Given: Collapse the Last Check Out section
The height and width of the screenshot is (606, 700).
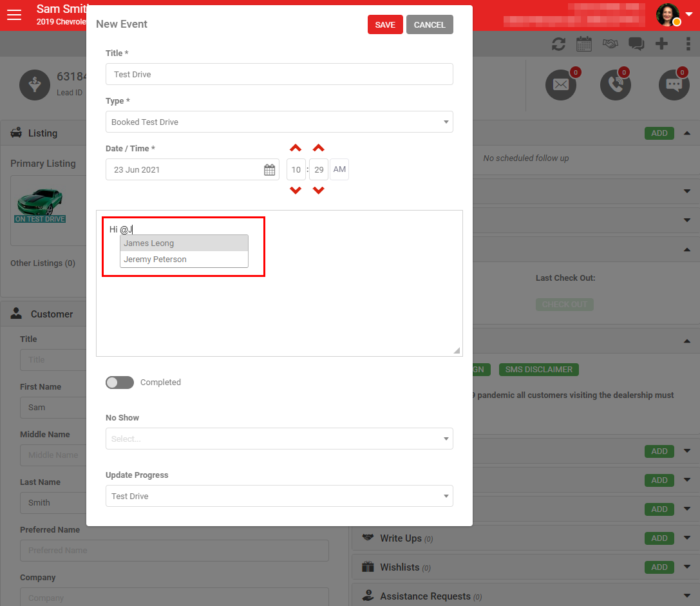Looking at the screenshot, I should pos(687,250).
